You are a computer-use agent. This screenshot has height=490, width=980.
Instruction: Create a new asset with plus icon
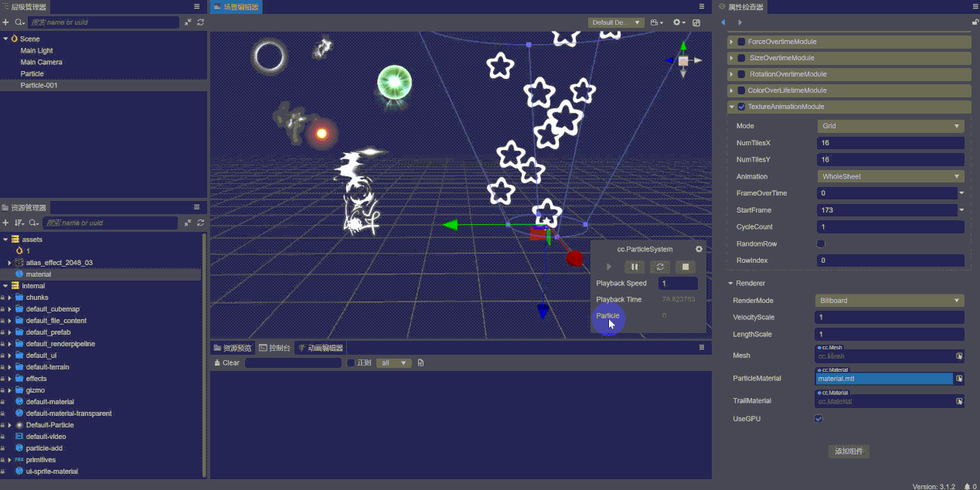coord(5,223)
